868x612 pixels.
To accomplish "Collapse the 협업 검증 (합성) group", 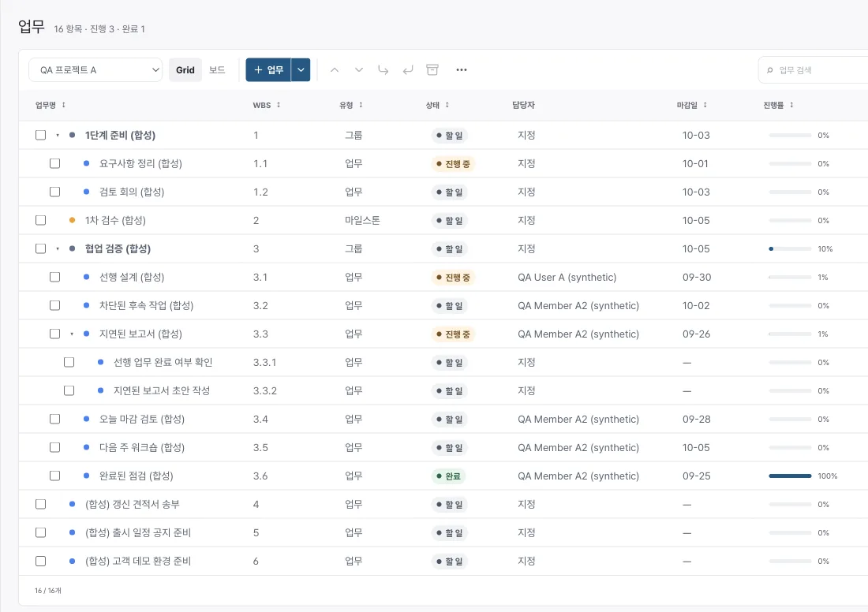I will [x=58, y=248].
